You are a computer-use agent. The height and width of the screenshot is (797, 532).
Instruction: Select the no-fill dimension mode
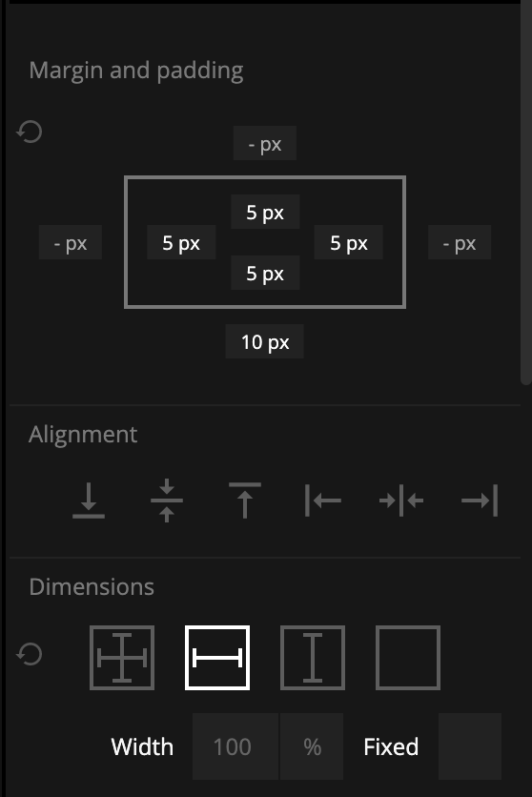408,658
